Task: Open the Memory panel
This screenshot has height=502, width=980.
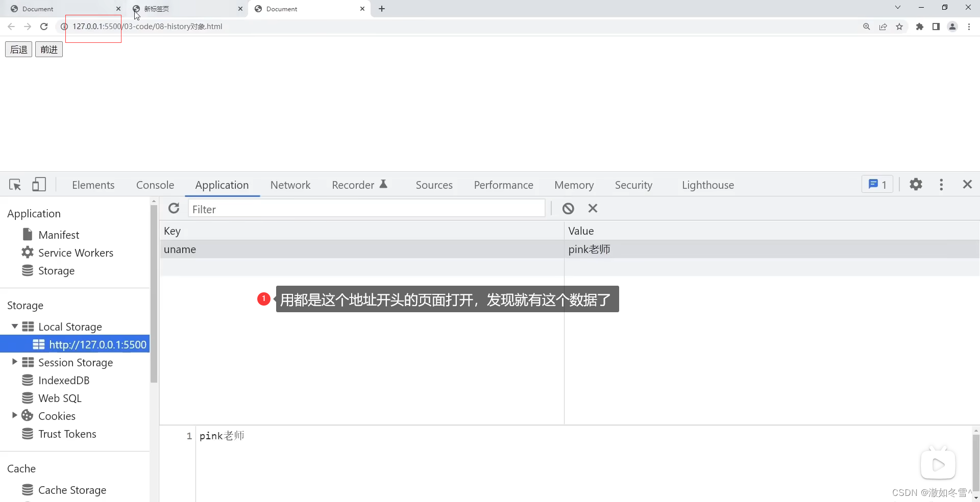Action: coord(574,185)
